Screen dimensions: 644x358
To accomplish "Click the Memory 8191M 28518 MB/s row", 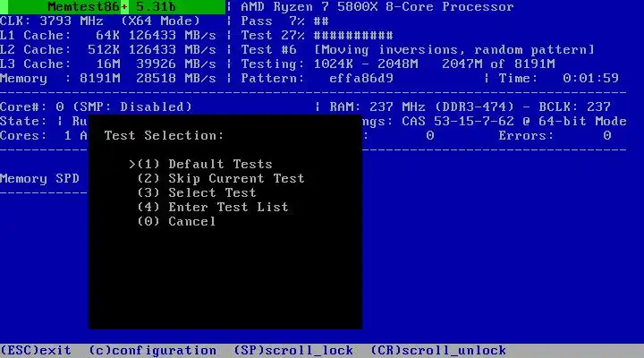I will click(108, 78).
